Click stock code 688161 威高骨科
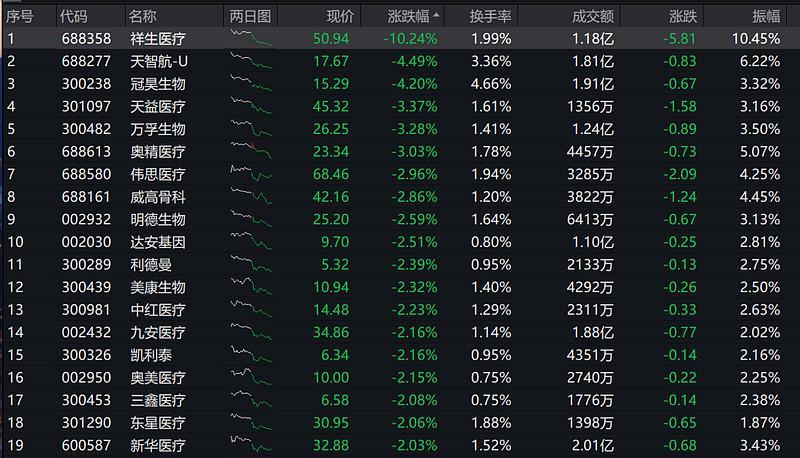The width and height of the screenshot is (800, 458). click(x=86, y=196)
